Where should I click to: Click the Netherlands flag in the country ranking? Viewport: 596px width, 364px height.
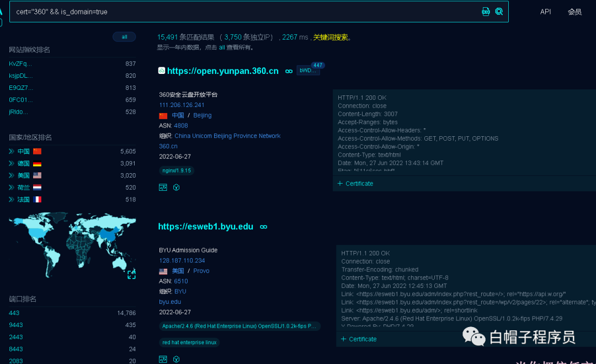tap(38, 188)
